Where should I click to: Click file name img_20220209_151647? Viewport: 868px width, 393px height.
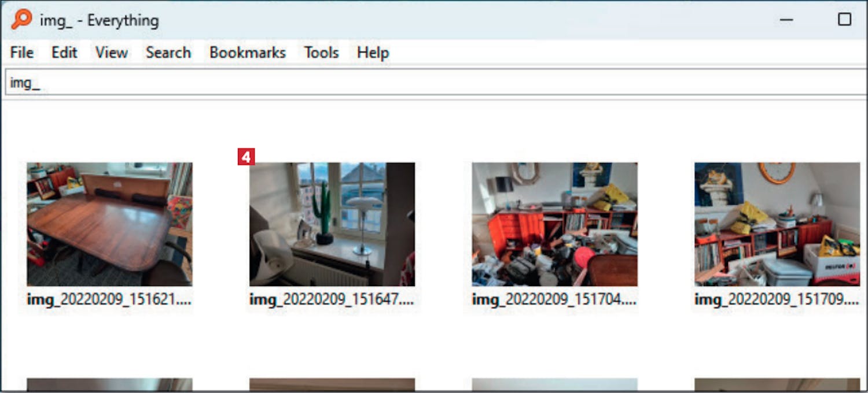coord(332,300)
